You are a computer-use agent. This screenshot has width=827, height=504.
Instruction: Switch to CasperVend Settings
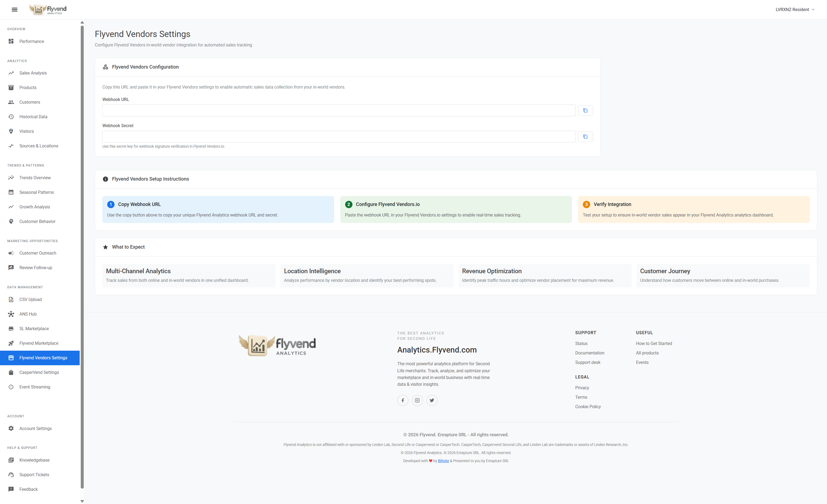[x=38, y=372]
